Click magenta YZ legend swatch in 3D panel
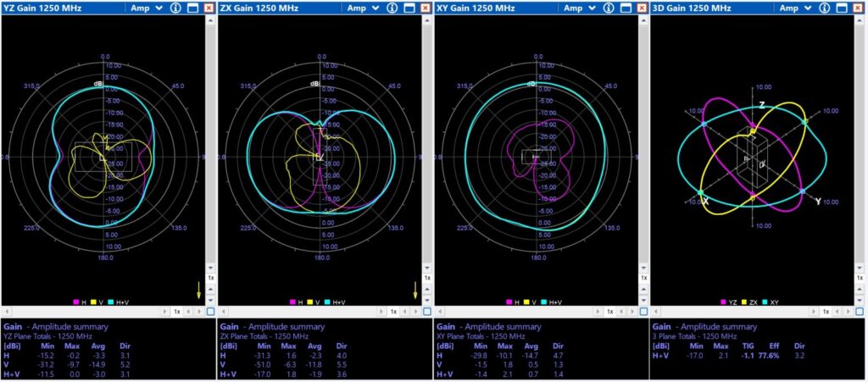Viewport: 868px width, 382px height. (x=724, y=302)
